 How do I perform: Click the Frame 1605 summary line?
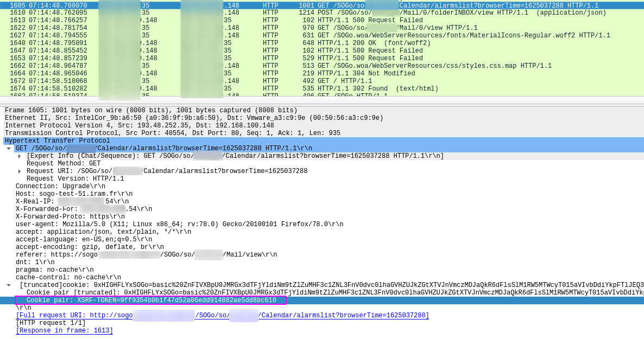click(x=151, y=110)
